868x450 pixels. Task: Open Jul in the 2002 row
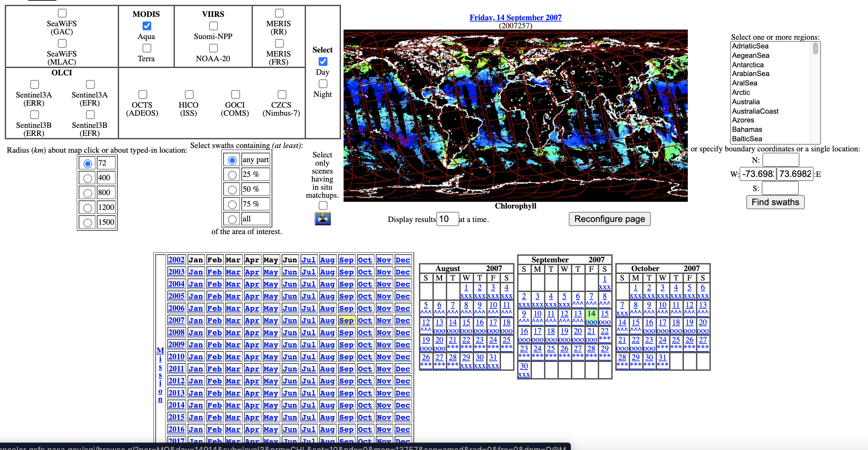[x=308, y=260]
